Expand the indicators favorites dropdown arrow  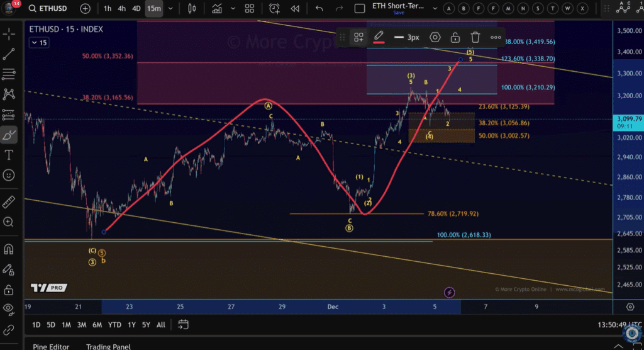[x=233, y=8]
